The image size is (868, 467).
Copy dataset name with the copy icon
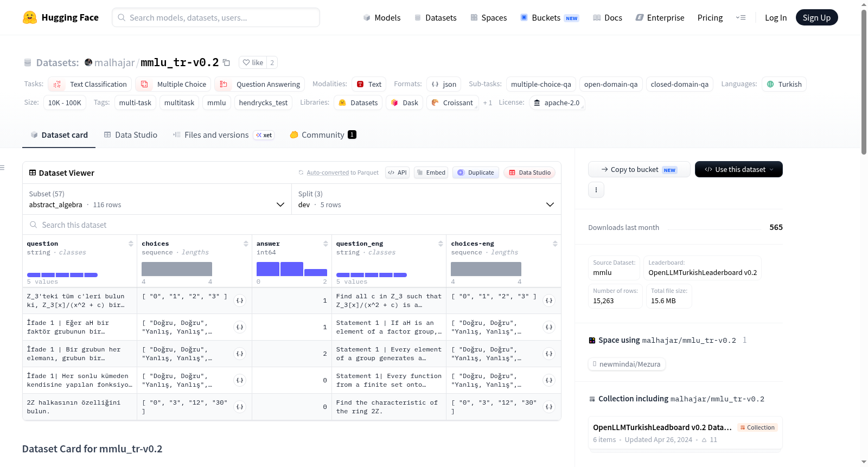[227, 62]
